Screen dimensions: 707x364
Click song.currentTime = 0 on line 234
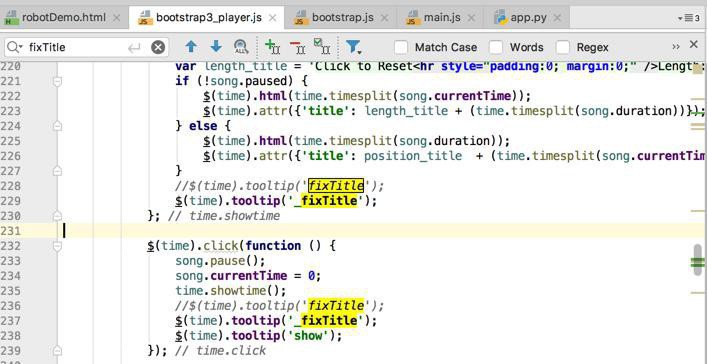tap(248, 276)
